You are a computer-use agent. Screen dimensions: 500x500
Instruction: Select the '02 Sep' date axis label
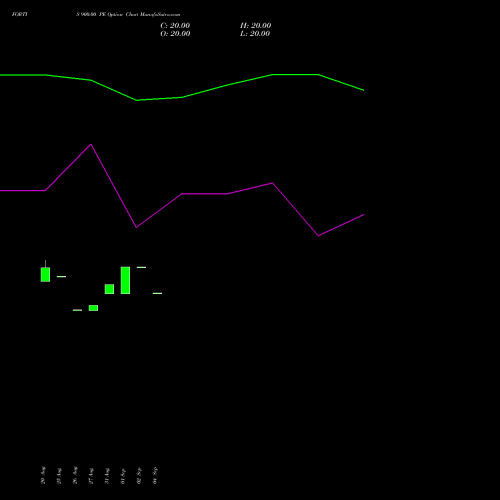click(x=139, y=476)
